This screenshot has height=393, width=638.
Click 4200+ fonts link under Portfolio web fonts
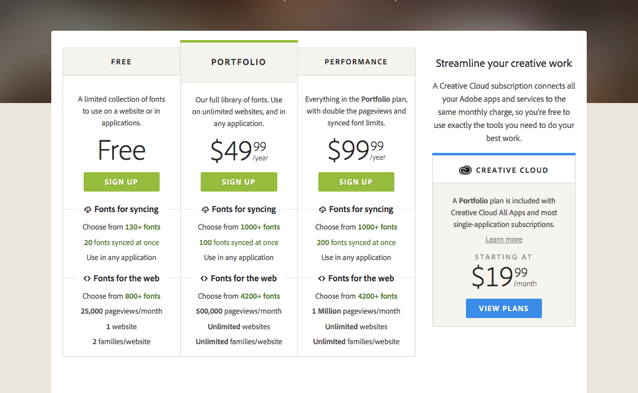[x=260, y=296]
